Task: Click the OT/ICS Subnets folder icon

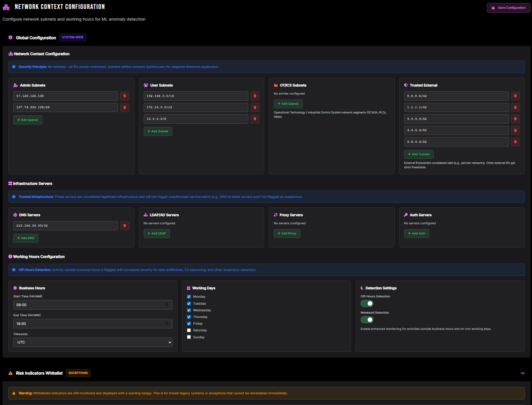Action: pyautogui.click(x=276, y=85)
